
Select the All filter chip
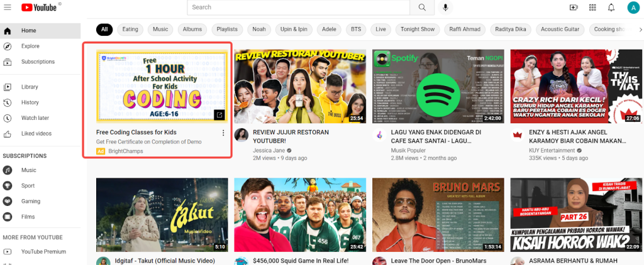click(104, 30)
